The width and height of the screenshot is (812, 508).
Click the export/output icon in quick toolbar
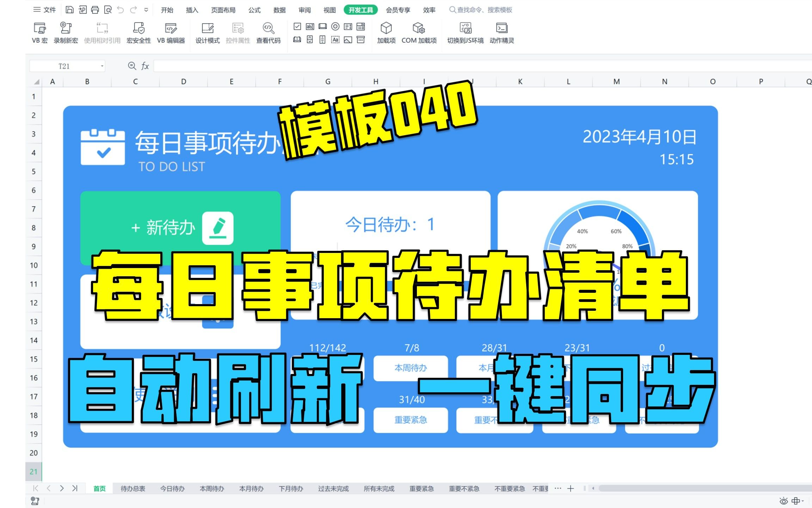pos(82,10)
